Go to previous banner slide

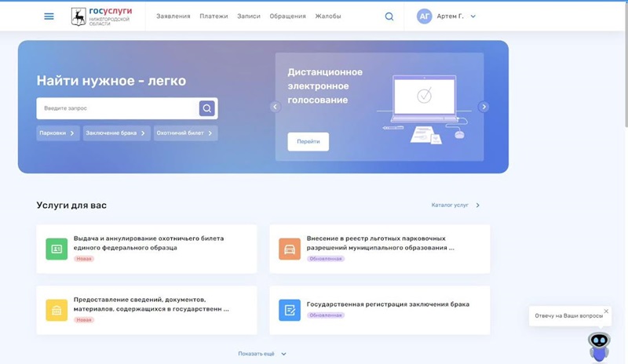275,107
